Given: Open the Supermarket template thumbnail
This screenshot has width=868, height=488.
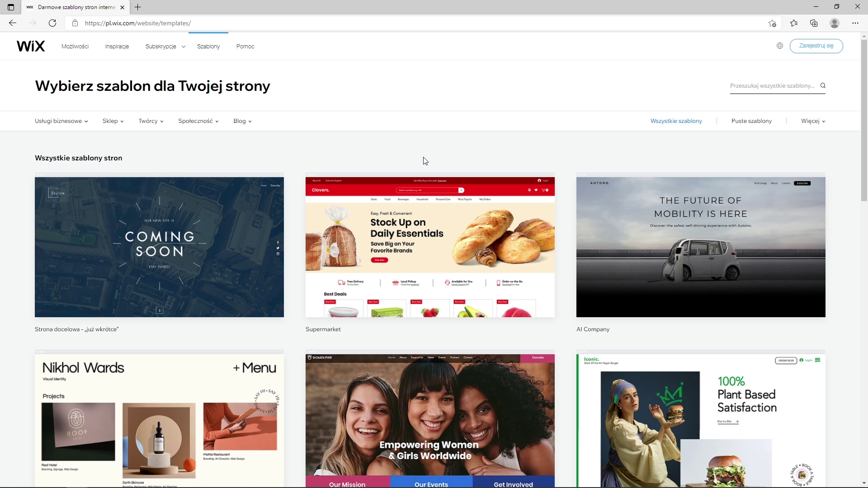Looking at the screenshot, I should [430, 247].
